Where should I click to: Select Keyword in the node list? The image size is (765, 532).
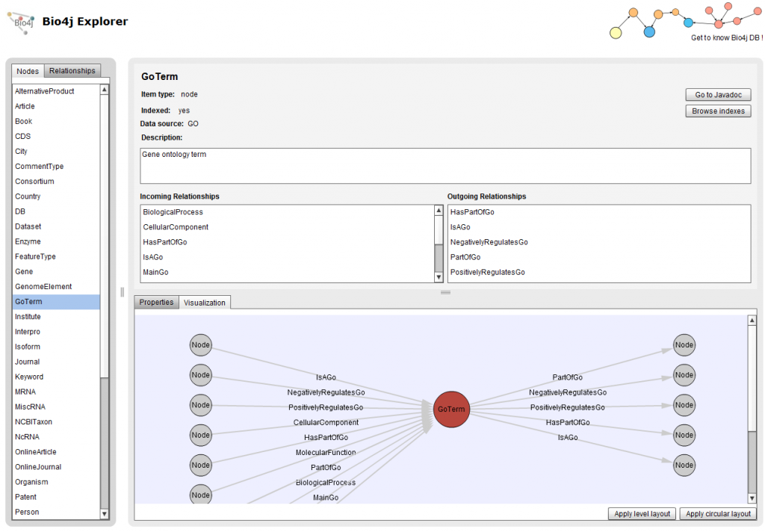coord(56,377)
